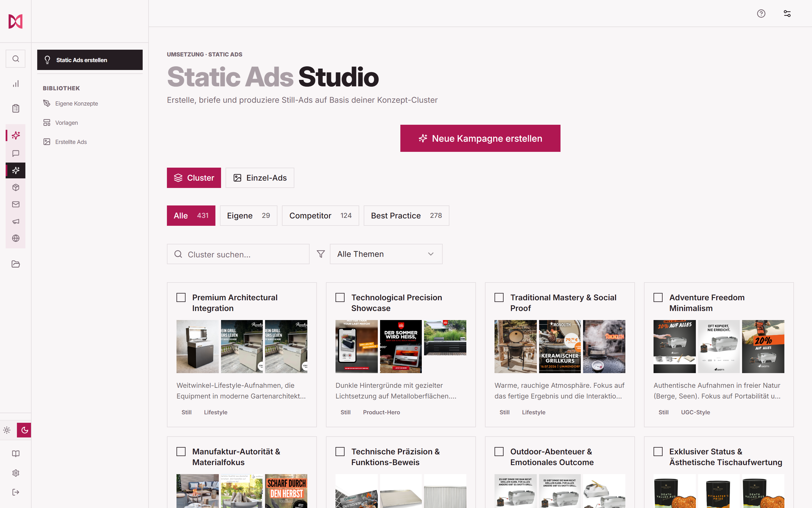
Task: Open the help question mark icon
Action: pyautogui.click(x=761, y=14)
